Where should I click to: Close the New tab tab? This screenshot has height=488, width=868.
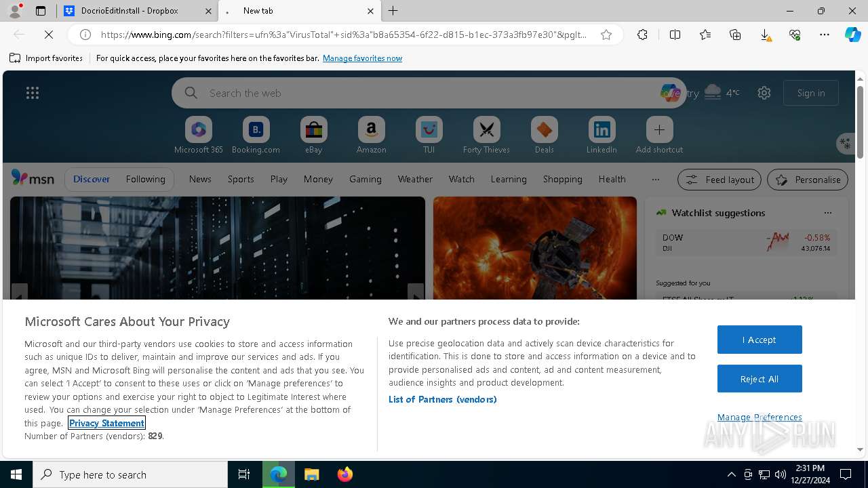pyautogui.click(x=370, y=11)
